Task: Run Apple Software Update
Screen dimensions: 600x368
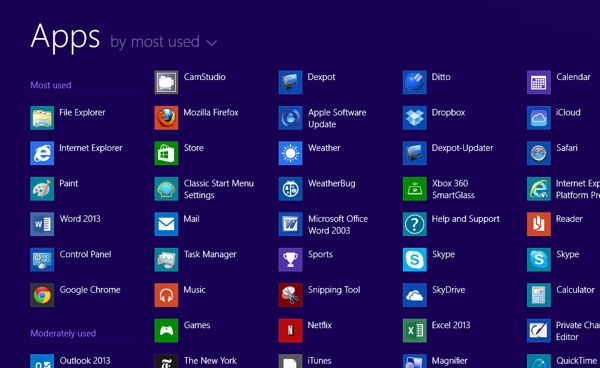Action: pos(322,117)
